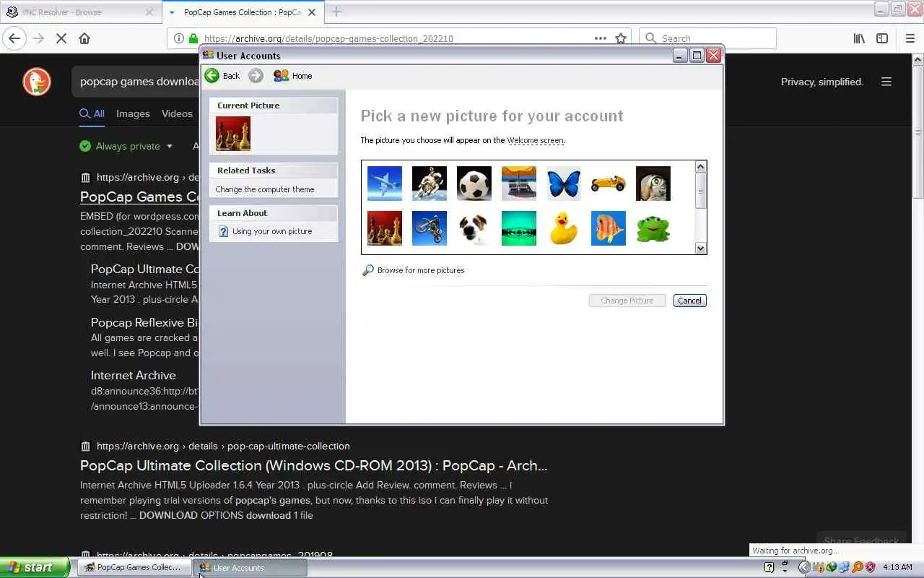Screen dimensions: 924x578
Task: Click the browser forward arrow
Action: (39, 38)
